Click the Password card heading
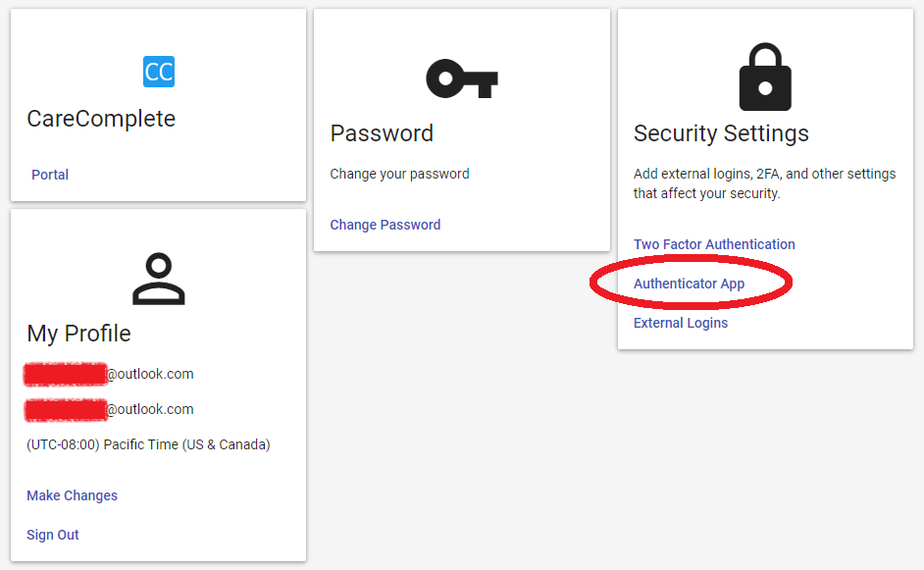The image size is (924, 570). pyautogui.click(x=382, y=132)
